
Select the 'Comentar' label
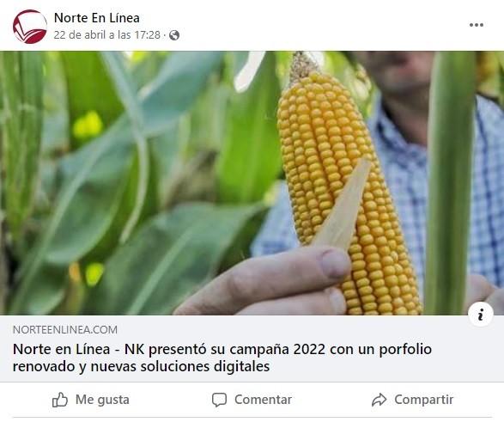click(264, 400)
